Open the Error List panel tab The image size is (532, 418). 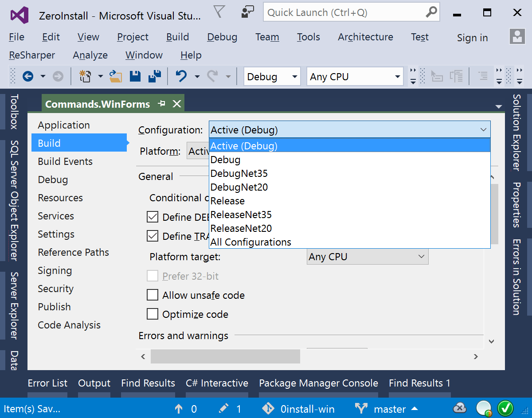(48, 383)
